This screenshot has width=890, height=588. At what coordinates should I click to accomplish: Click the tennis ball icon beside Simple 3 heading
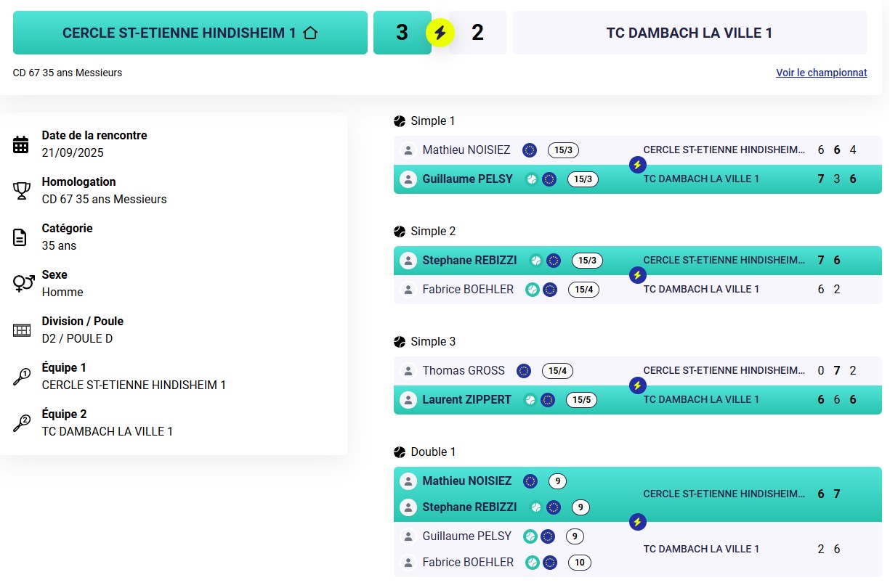[x=400, y=342]
